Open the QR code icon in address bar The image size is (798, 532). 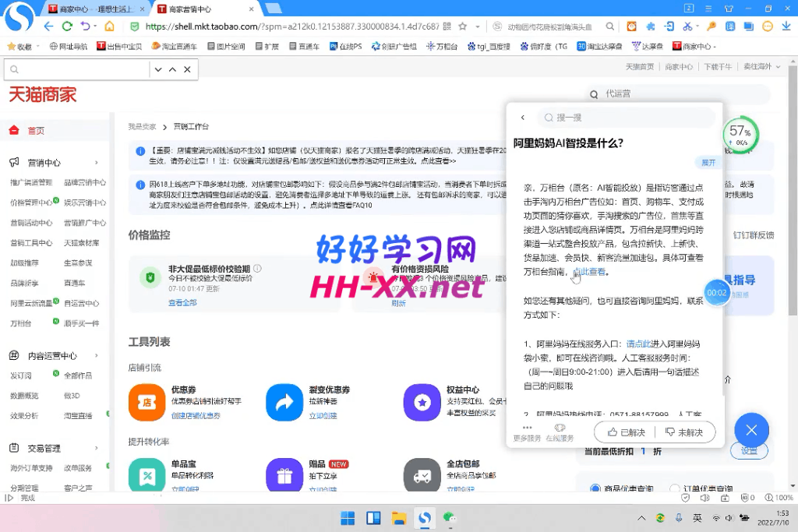point(447,26)
